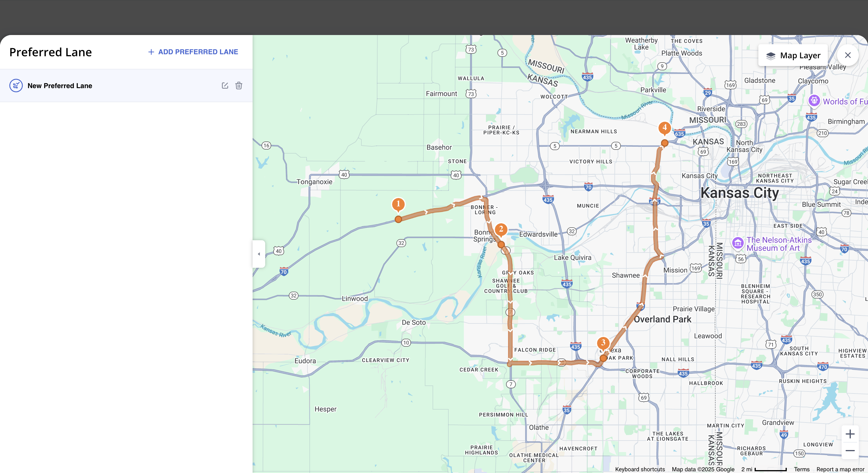The width and height of the screenshot is (868, 473).
Task: Close the Preferred Lane view
Action: [848, 55]
